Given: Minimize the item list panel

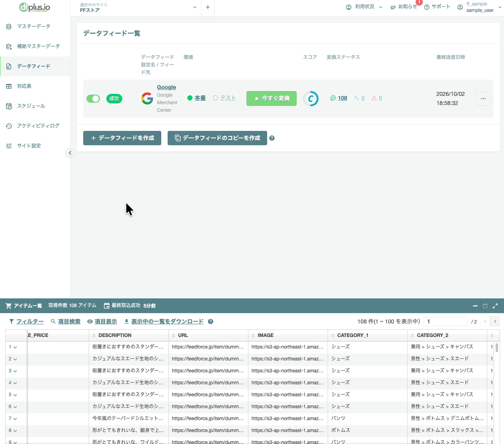Looking at the screenshot, I should pyautogui.click(x=475, y=306).
